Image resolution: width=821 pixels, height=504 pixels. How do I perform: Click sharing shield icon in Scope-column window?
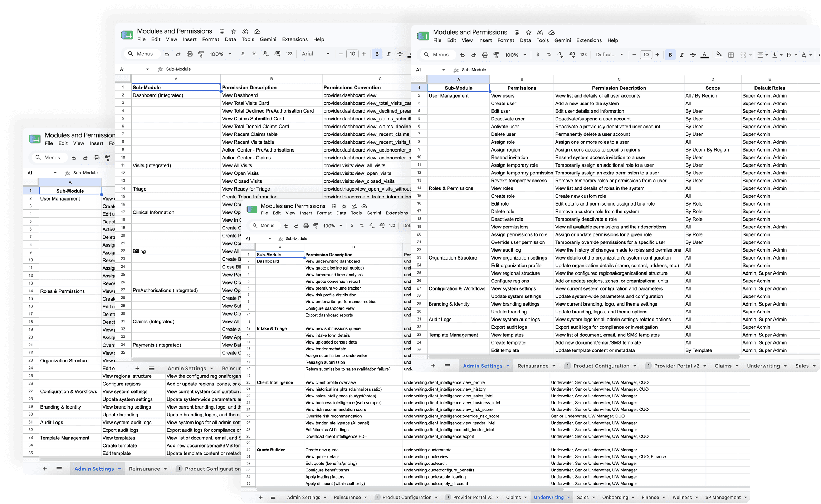pyautogui.click(x=517, y=33)
